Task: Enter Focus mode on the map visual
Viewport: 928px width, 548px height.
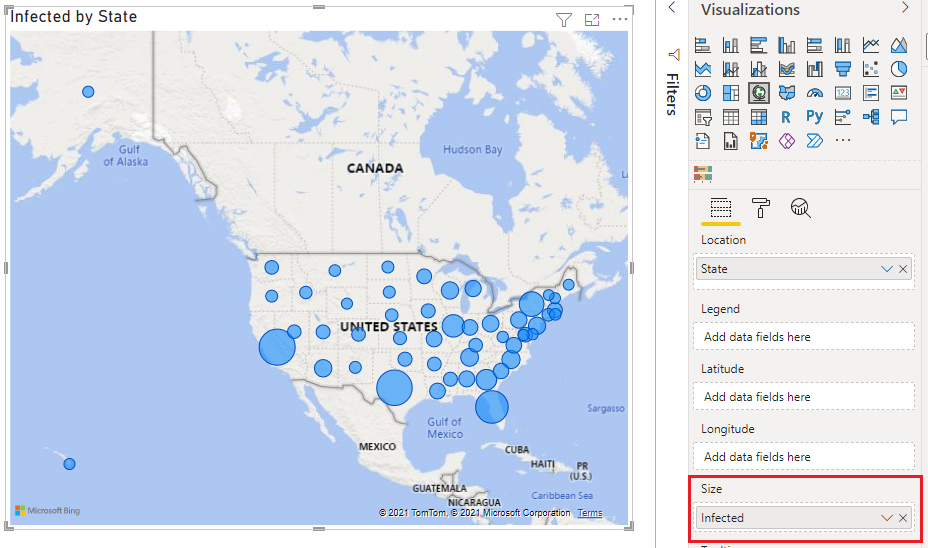Action: pos(592,20)
